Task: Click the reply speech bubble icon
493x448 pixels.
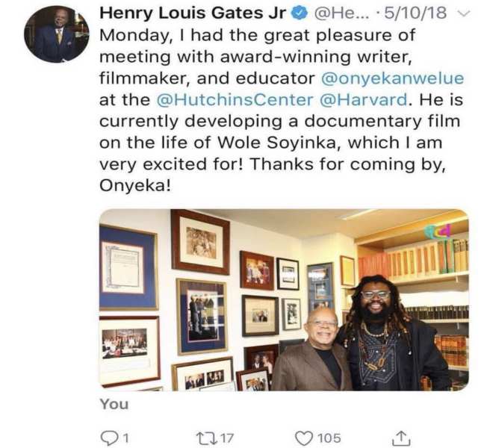Action: click(x=105, y=437)
